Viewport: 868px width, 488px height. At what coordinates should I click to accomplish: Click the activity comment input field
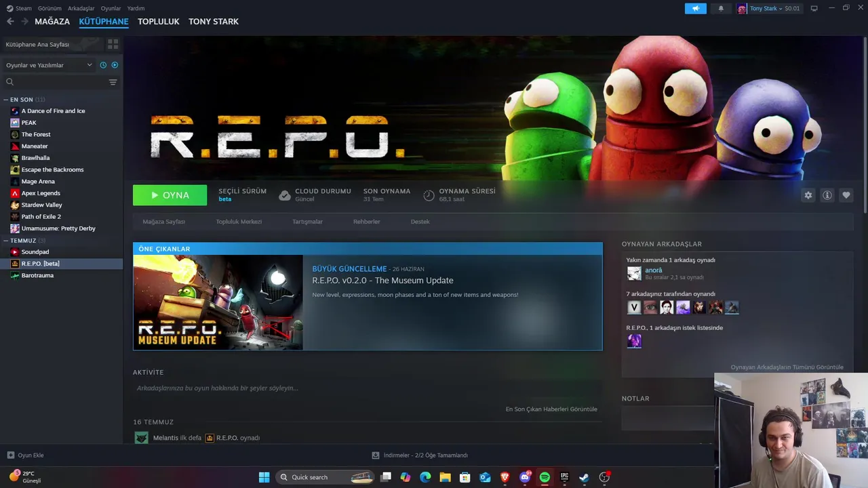click(x=366, y=388)
